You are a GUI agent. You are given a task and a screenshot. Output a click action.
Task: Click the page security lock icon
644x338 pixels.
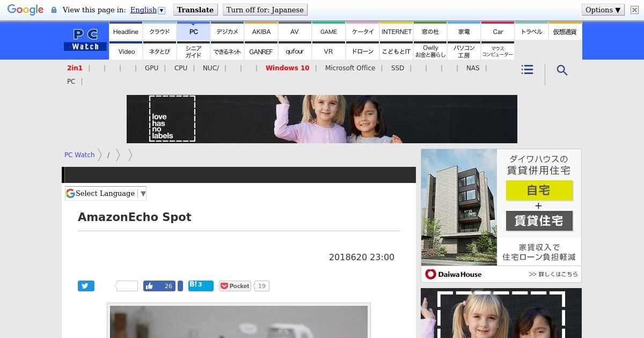(x=54, y=10)
